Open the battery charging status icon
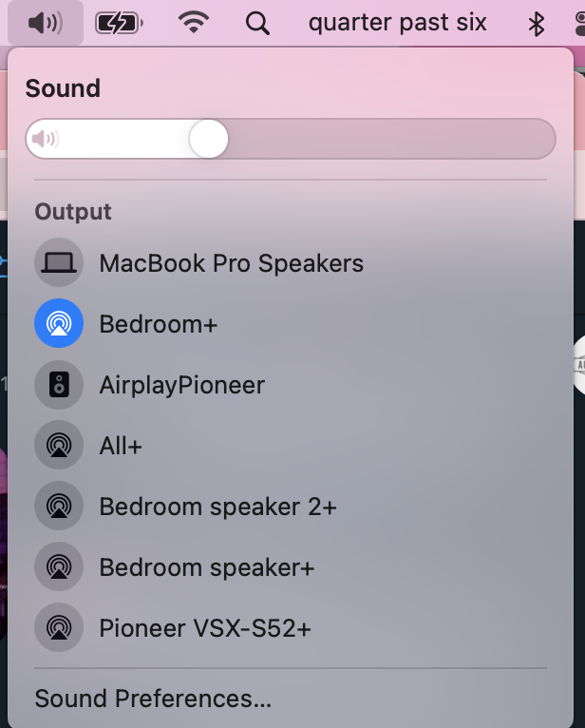This screenshot has height=728, width=585. click(120, 23)
